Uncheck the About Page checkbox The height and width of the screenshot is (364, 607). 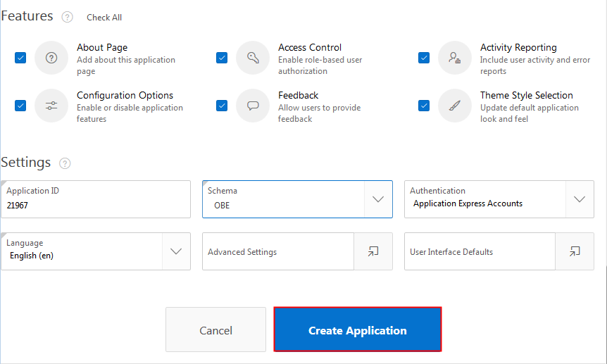click(20, 58)
